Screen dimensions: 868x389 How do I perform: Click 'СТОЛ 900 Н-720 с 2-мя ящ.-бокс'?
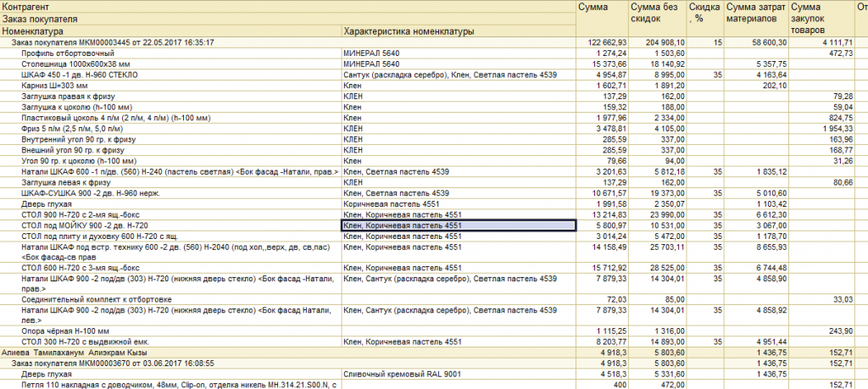80,214
